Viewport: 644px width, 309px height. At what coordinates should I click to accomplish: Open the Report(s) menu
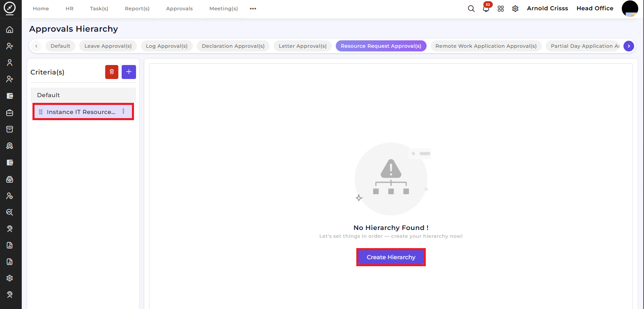point(137,9)
